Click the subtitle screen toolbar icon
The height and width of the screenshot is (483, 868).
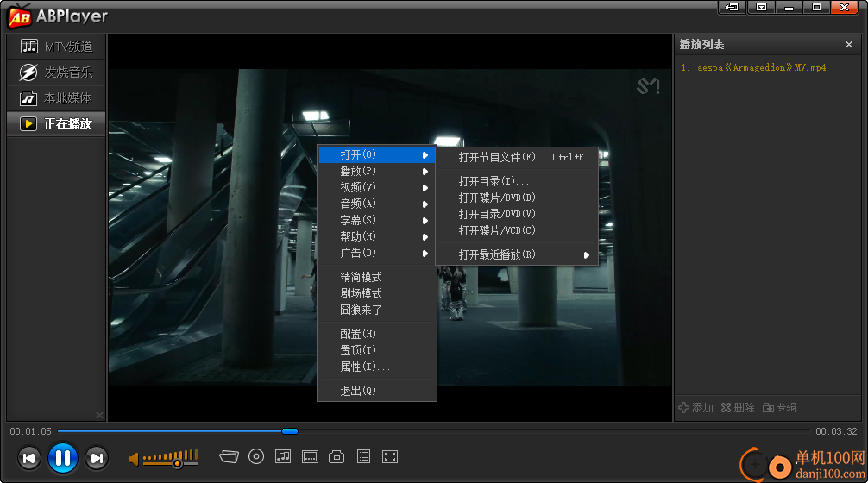pyautogui.click(x=310, y=457)
